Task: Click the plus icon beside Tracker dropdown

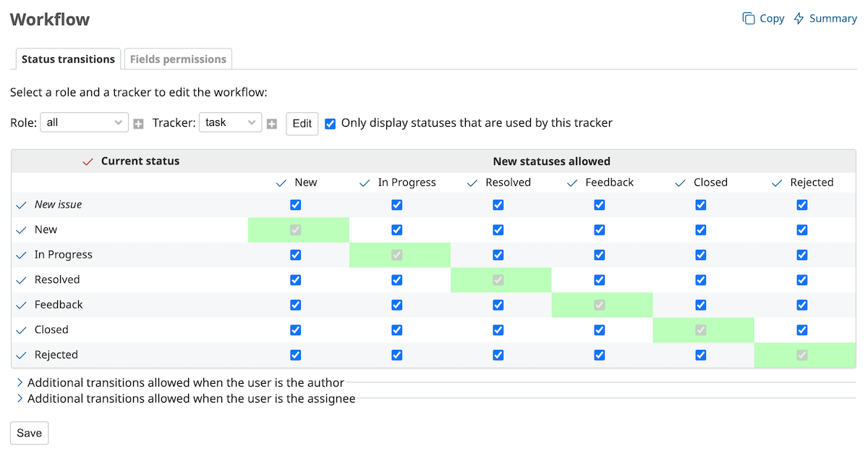Action: pos(272,124)
